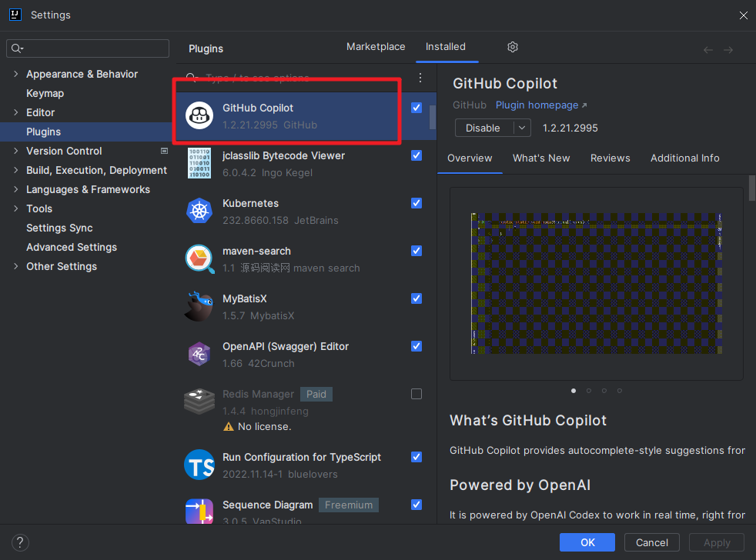The width and height of the screenshot is (756, 560).
Task: Click the OK button
Action: pyautogui.click(x=587, y=542)
